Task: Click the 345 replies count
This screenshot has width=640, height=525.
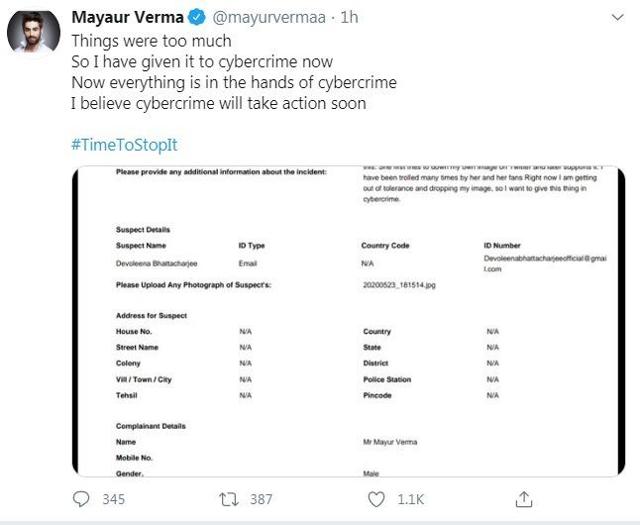Action: [x=113, y=499]
